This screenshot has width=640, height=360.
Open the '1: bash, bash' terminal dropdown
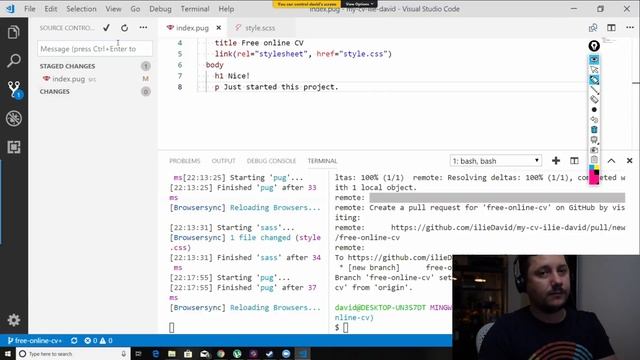click(496, 161)
